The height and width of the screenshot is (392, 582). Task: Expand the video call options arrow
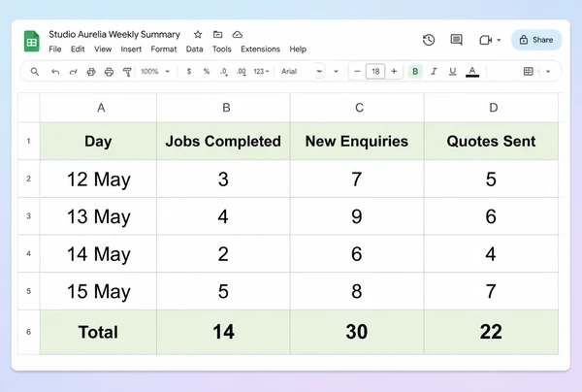(499, 40)
